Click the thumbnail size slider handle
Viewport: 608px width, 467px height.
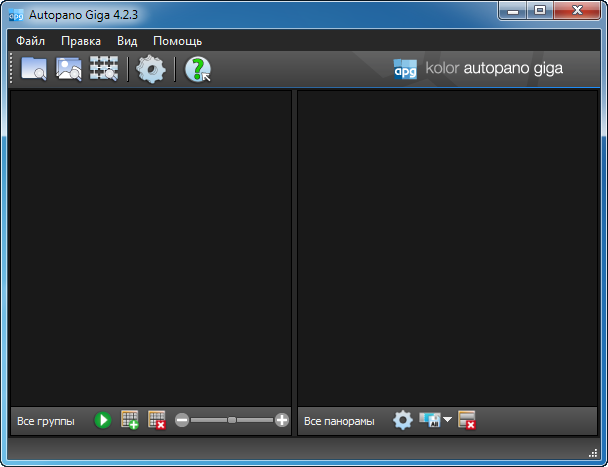coord(232,421)
